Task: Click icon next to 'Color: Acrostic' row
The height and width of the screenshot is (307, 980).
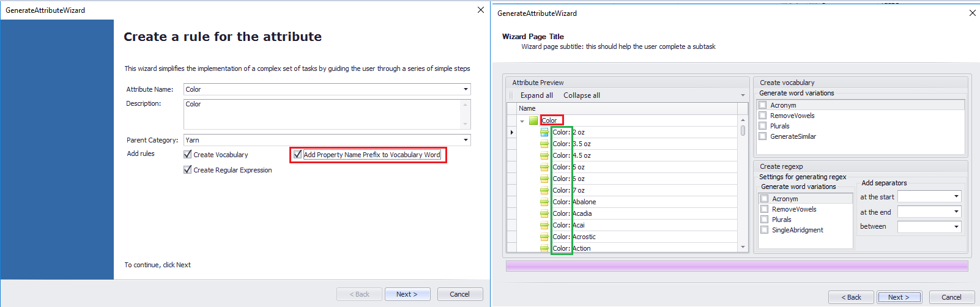Action: tap(544, 237)
